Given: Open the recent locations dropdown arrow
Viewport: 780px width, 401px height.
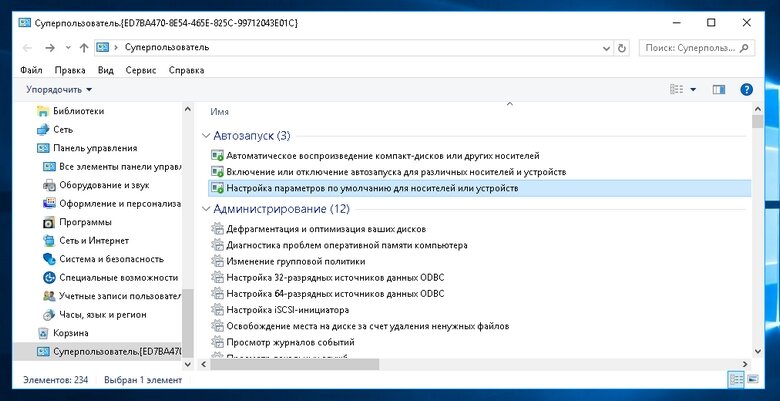Looking at the screenshot, I should pos(68,48).
